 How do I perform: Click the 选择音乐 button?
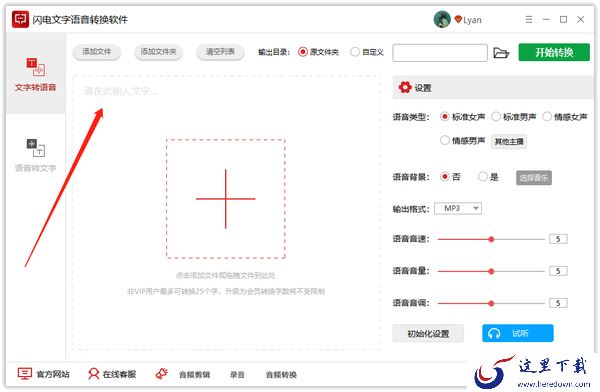coord(534,178)
